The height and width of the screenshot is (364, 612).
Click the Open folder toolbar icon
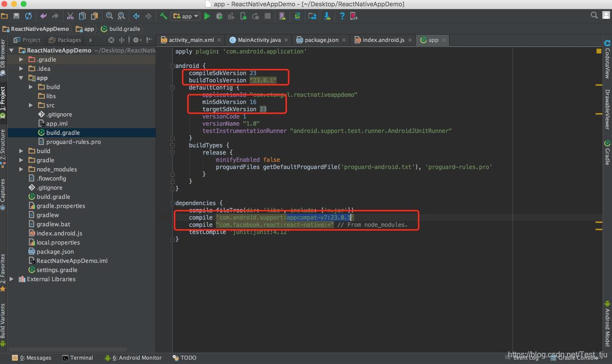(4, 16)
